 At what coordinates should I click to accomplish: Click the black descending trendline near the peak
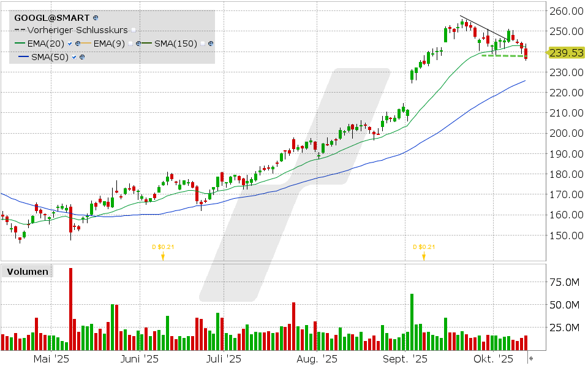click(484, 26)
